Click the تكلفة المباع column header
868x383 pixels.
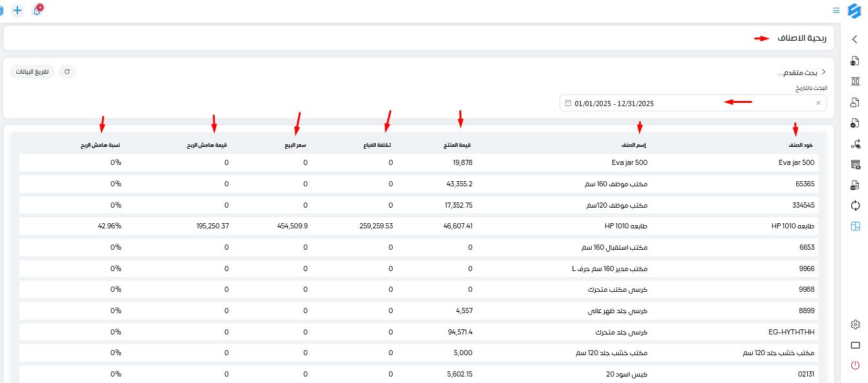pos(377,145)
